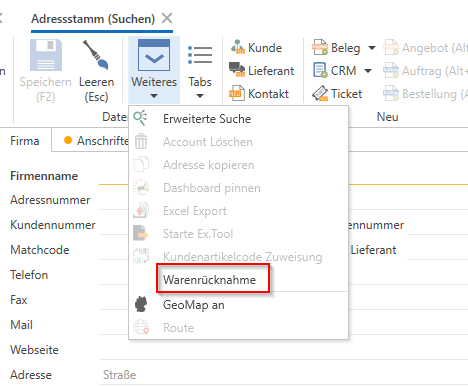Click into the Straße address field
468x387 pixels.
click(283, 375)
